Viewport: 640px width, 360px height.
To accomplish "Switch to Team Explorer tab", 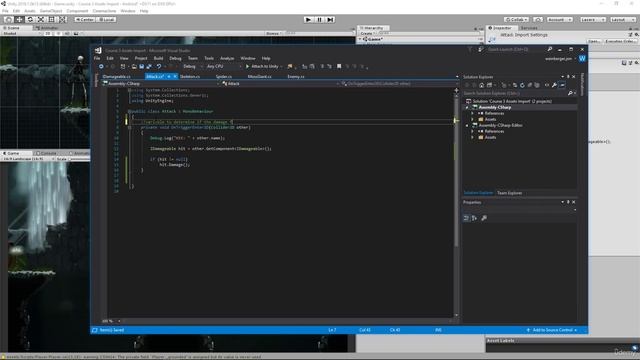I will [509, 193].
